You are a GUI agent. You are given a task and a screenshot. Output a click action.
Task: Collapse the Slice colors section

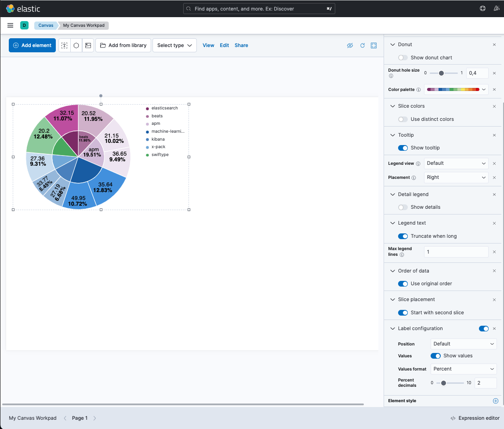pyautogui.click(x=392, y=106)
